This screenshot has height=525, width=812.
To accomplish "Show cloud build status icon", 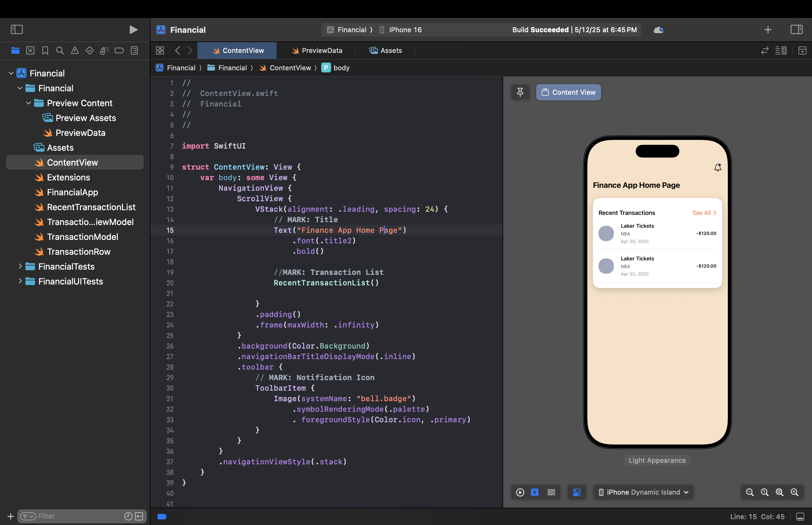I will pyautogui.click(x=658, y=30).
